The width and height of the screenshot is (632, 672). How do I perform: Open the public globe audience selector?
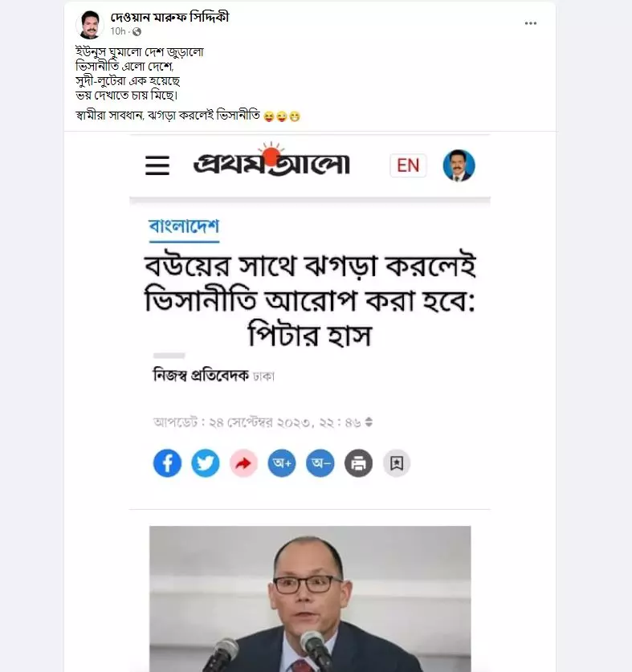137,32
